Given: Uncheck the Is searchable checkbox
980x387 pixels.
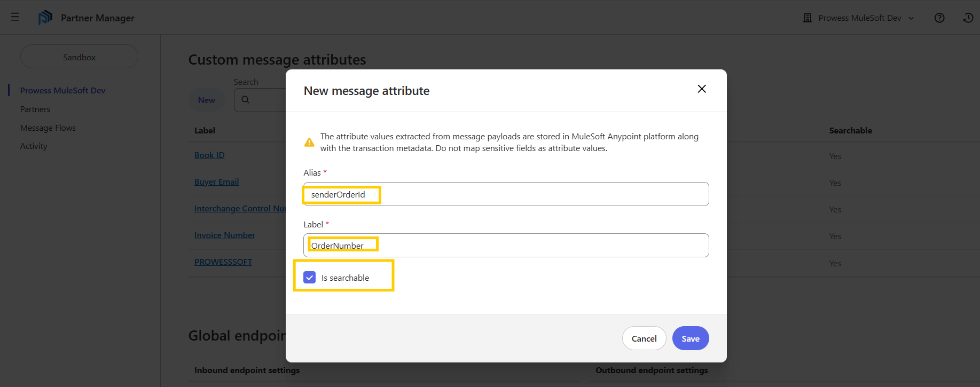Looking at the screenshot, I should pos(310,278).
